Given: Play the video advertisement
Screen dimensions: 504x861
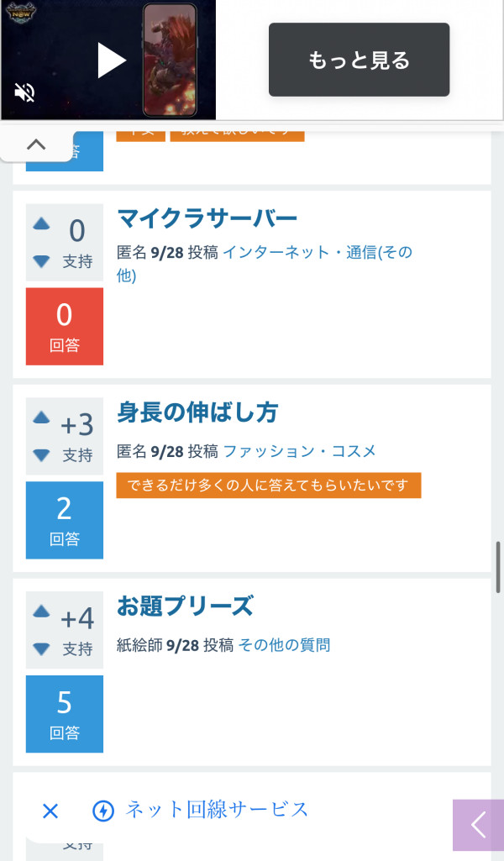Looking at the screenshot, I should click(x=111, y=60).
